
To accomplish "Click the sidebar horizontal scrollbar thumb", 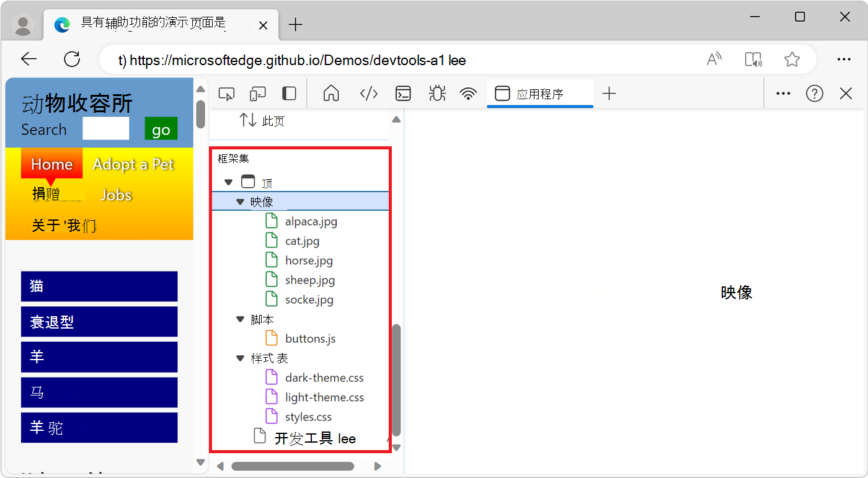I will [x=293, y=466].
